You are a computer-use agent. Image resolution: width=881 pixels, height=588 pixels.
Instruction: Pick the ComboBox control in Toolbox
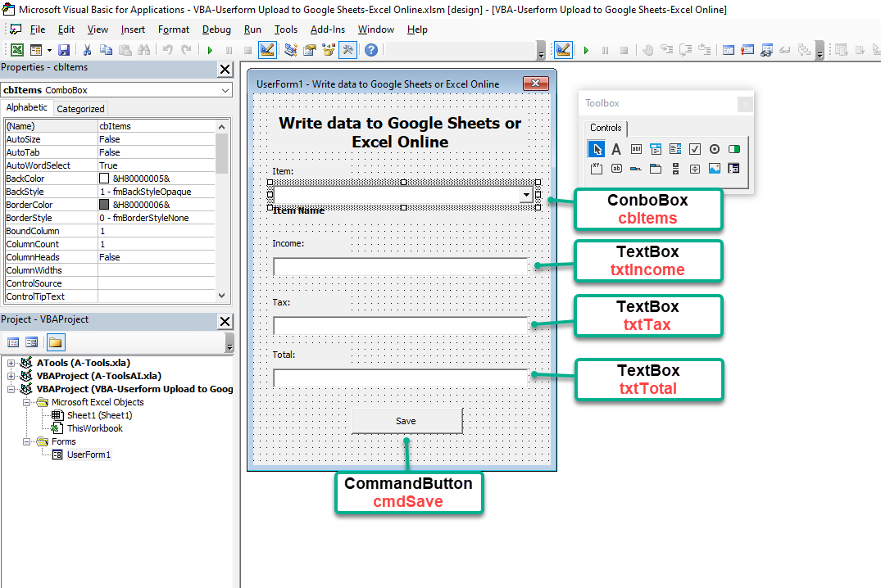pyautogui.click(x=656, y=149)
